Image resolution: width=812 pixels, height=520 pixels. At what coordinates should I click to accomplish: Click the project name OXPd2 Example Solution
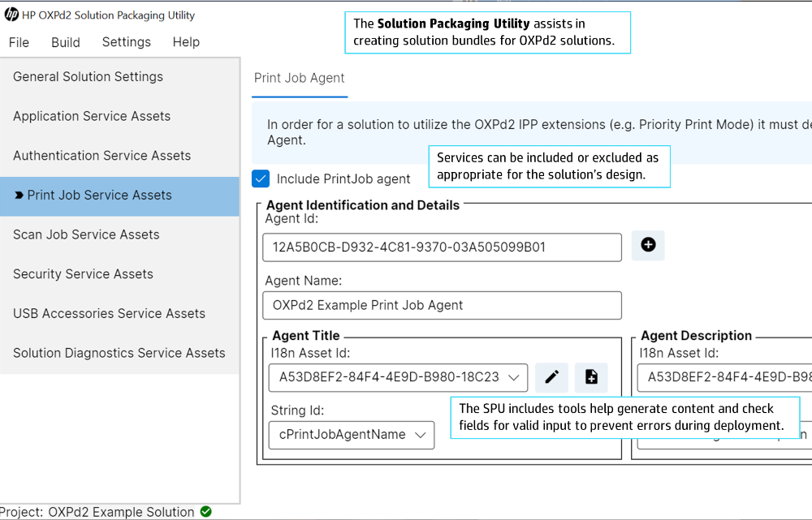click(121, 512)
